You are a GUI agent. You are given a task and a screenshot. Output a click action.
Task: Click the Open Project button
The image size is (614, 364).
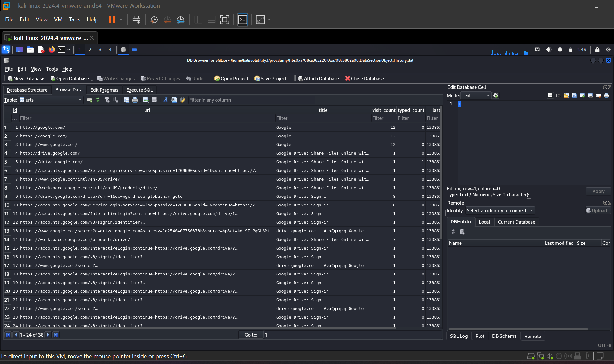coord(231,79)
